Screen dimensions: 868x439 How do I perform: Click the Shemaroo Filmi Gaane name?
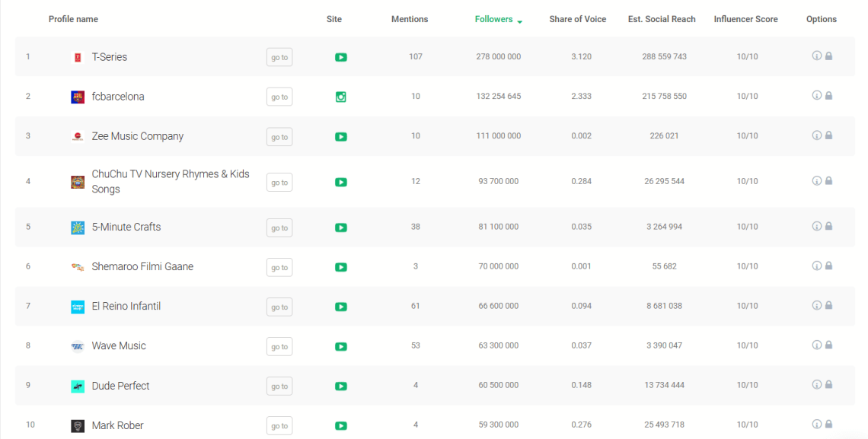pyautogui.click(x=143, y=266)
